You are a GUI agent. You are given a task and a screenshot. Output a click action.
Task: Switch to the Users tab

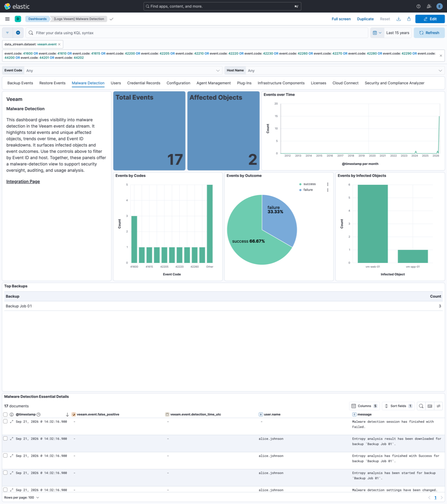point(116,83)
